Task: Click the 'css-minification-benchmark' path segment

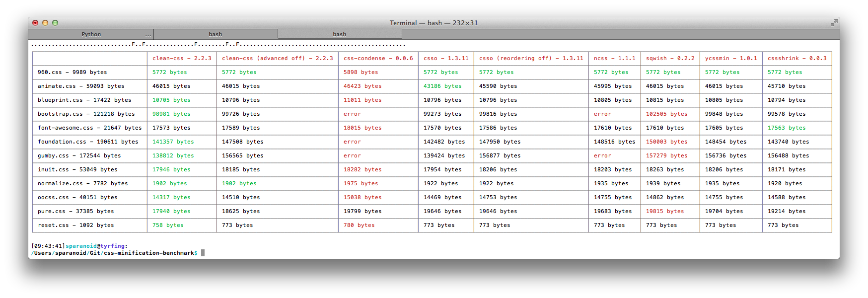Action: point(149,253)
